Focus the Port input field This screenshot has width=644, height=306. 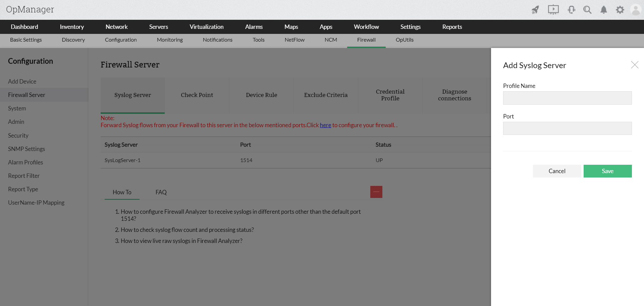tap(568, 128)
